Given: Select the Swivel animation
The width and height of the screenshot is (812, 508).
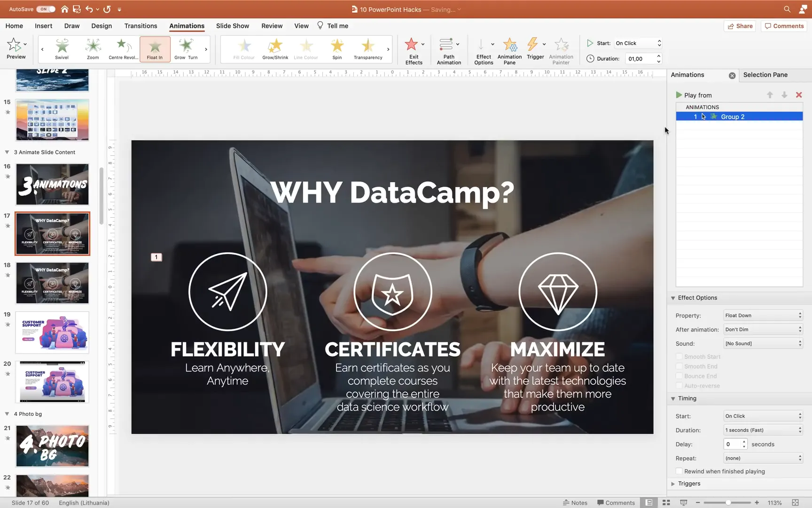Looking at the screenshot, I should pyautogui.click(x=62, y=49).
